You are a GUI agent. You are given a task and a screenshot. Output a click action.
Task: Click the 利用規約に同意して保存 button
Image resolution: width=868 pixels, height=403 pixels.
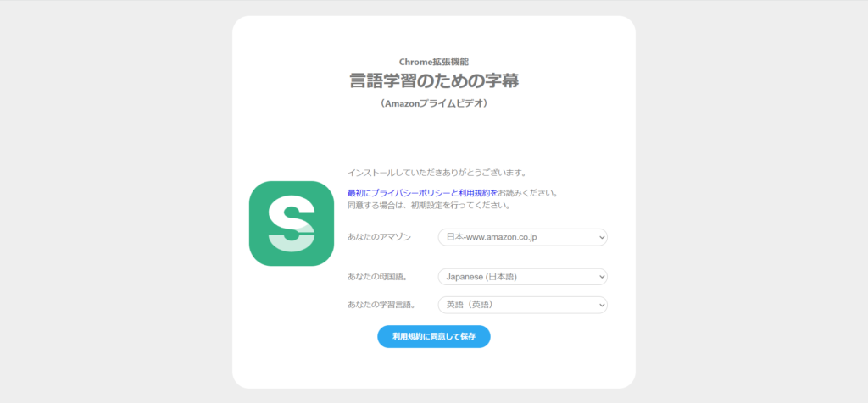click(x=434, y=337)
